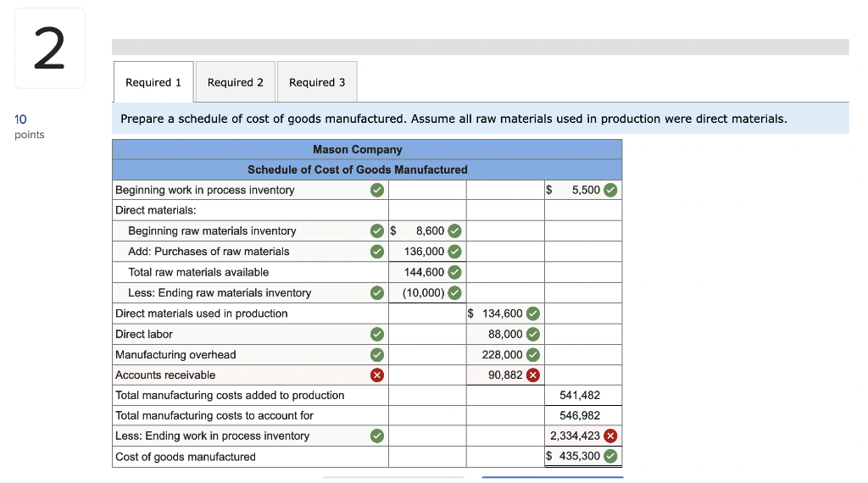Click green check next to $435,300 value
The image size is (868, 483).
pyautogui.click(x=610, y=456)
